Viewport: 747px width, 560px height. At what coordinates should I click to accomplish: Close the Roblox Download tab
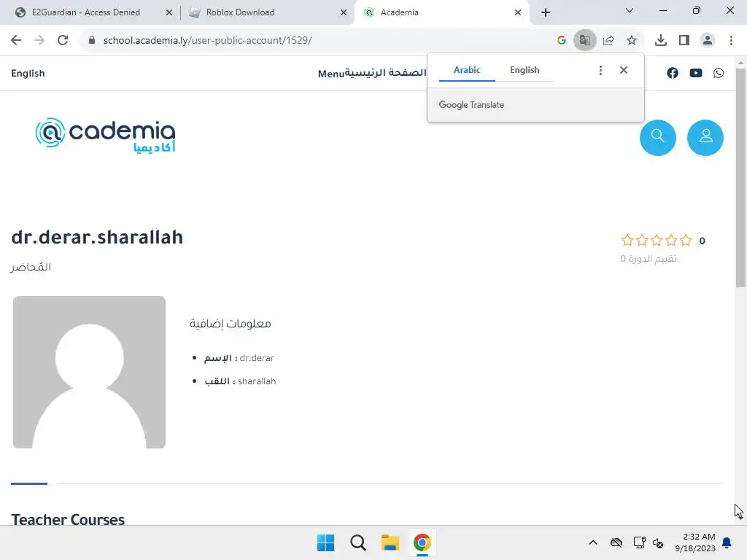tap(343, 12)
